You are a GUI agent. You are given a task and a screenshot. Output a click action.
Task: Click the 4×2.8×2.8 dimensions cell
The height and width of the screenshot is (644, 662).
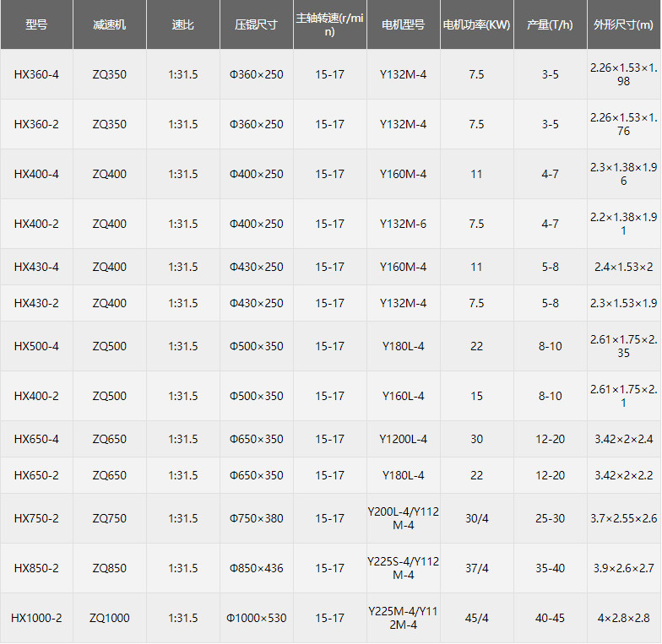(623, 618)
